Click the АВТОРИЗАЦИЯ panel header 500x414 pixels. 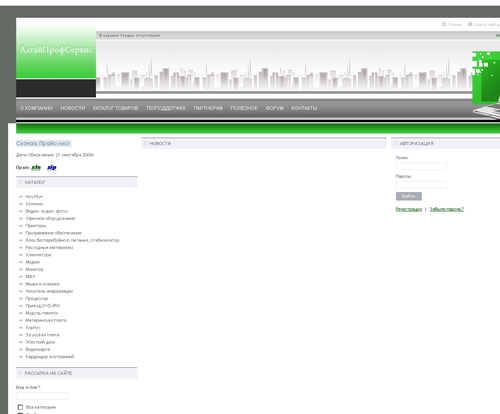[x=446, y=143]
